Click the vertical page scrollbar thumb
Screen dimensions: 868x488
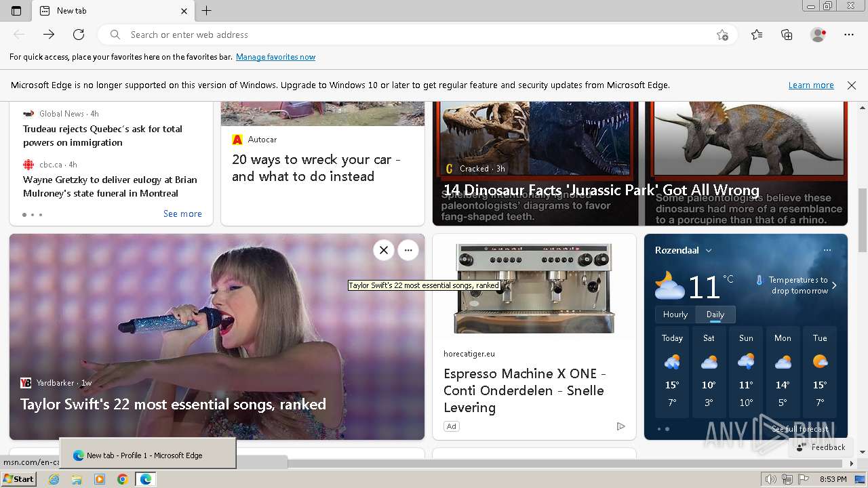(863, 220)
